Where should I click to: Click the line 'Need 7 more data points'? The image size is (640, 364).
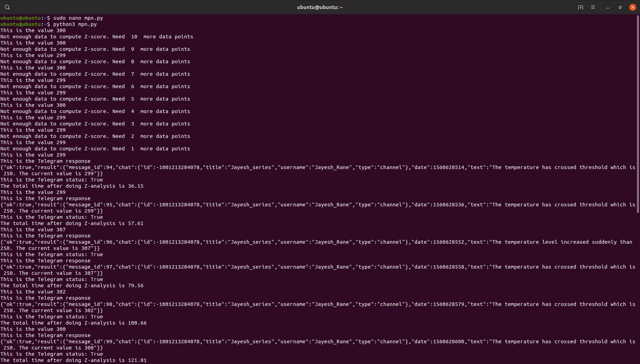coord(95,74)
